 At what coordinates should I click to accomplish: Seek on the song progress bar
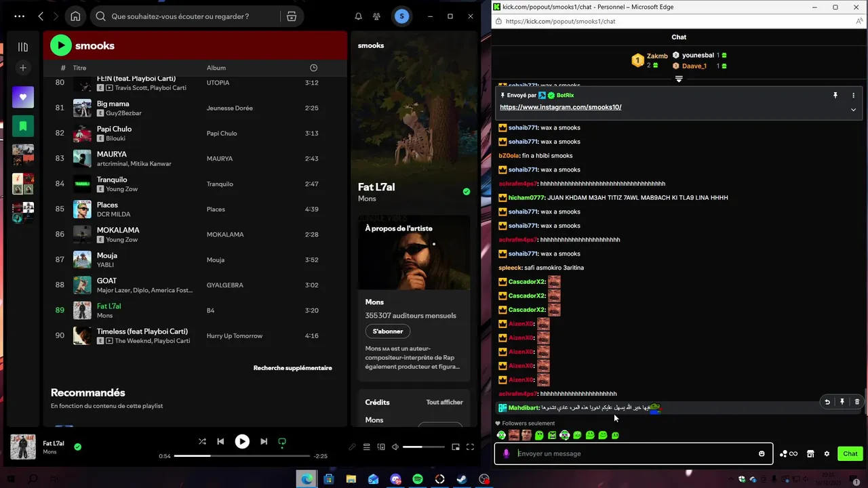(242, 456)
